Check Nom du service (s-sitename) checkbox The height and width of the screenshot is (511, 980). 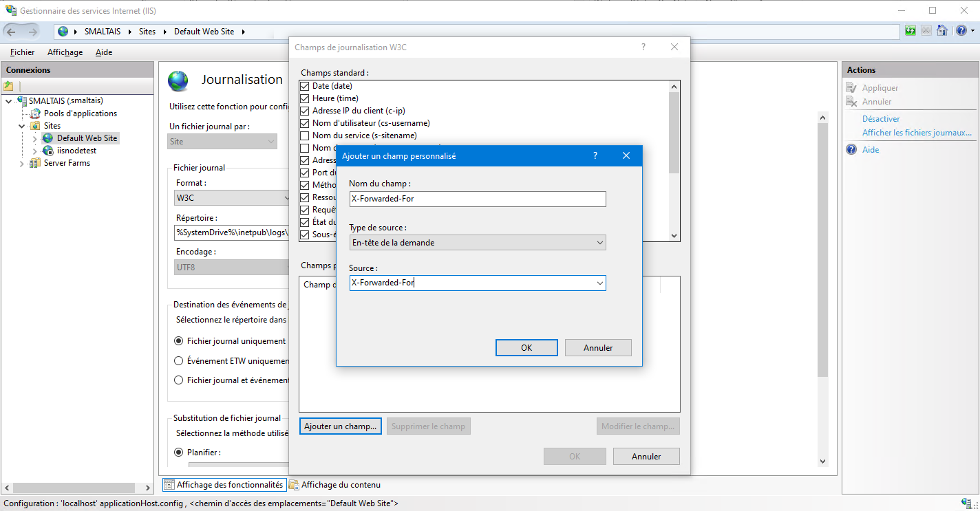point(305,135)
